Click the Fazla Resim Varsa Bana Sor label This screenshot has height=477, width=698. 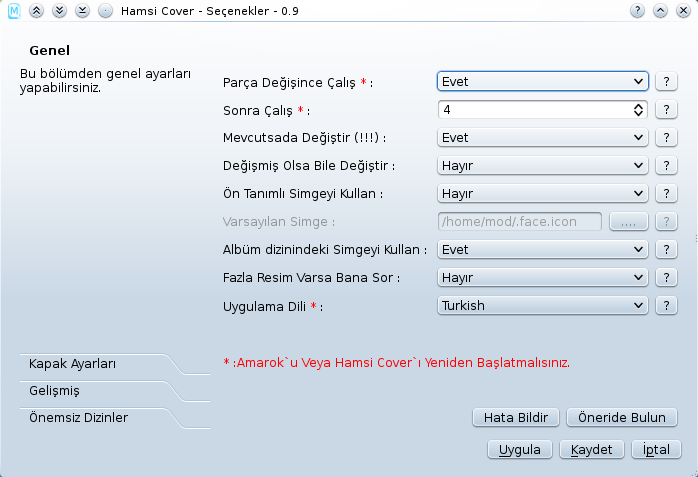pyautogui.click(x=311, y=278)
